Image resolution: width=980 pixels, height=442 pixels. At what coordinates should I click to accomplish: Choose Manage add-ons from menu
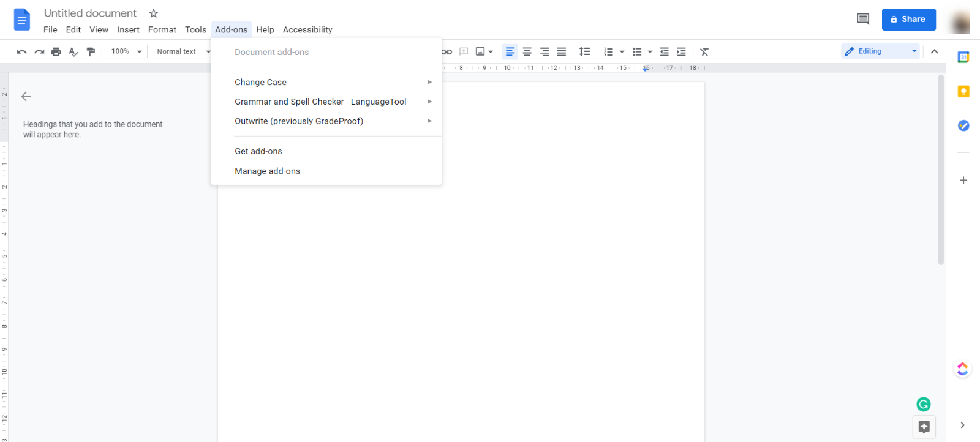point(267,171)
